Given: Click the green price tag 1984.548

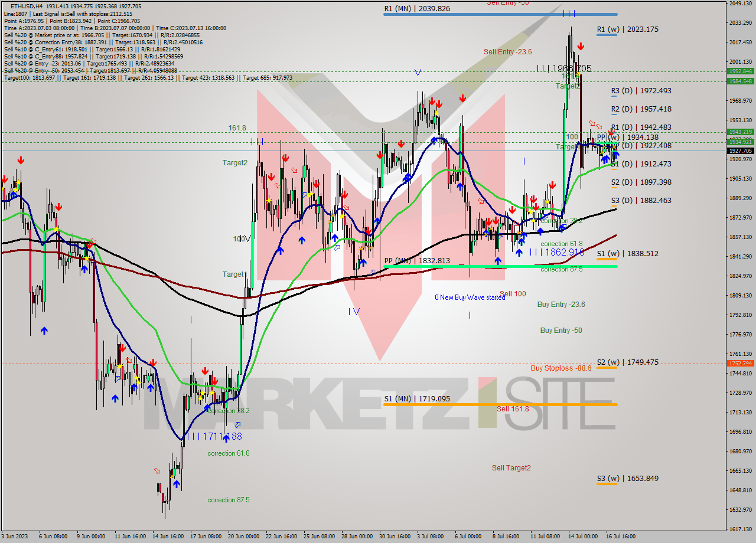Looking at the screenshot, I should (x=741, y=81).
